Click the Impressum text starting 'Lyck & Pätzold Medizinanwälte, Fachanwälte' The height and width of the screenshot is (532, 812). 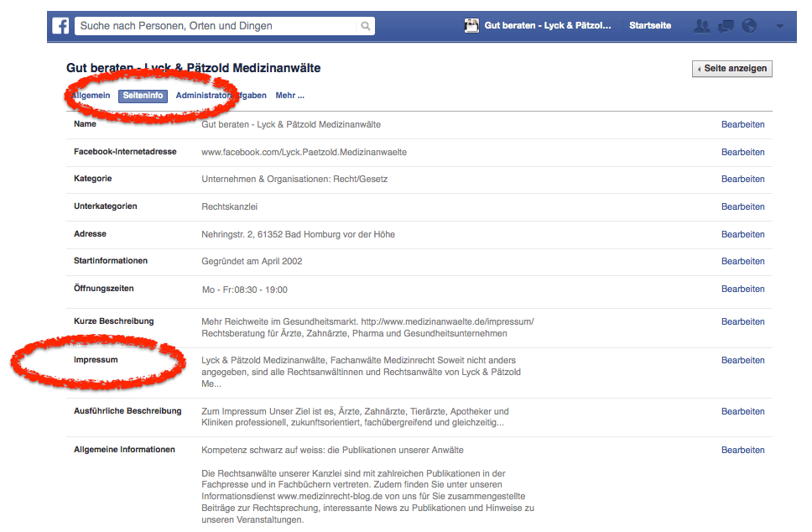click(x=361, y=372)
